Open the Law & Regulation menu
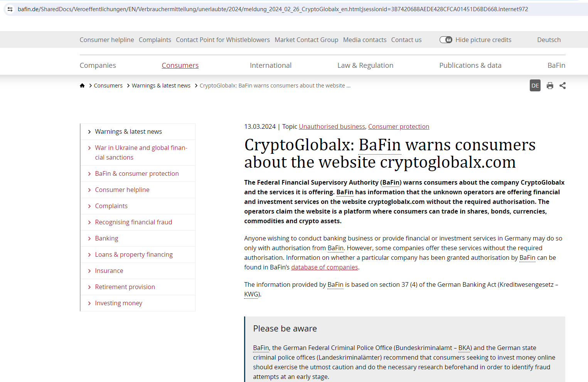This screenshot has height=382, width=588. (365, 66)
